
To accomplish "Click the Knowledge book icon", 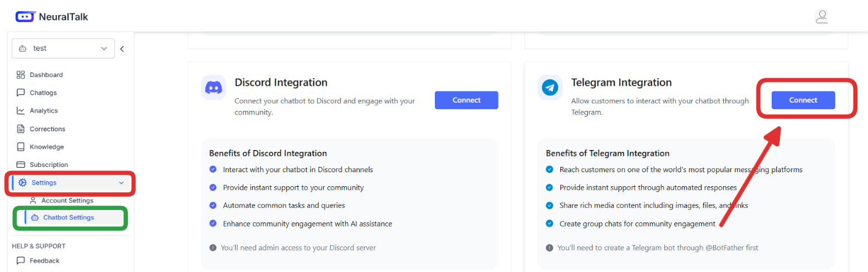I will (x=21, y=147).
